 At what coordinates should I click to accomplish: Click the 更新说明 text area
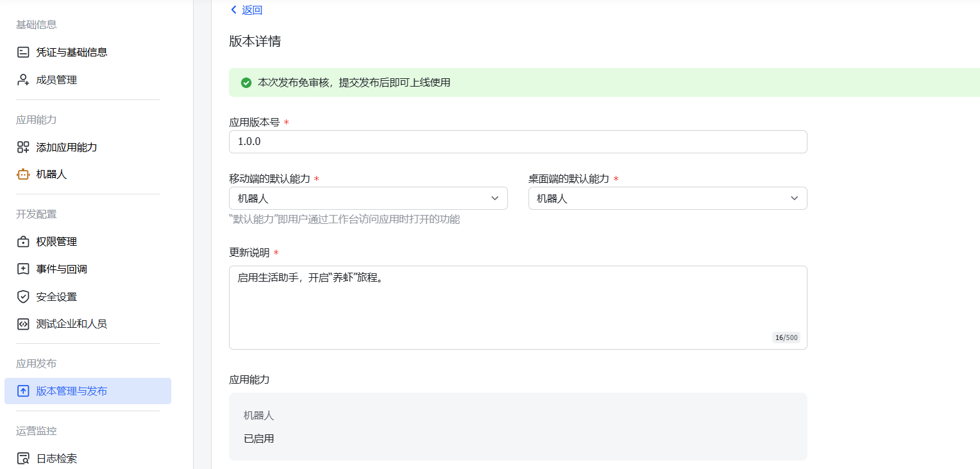[x=518, y=302]
